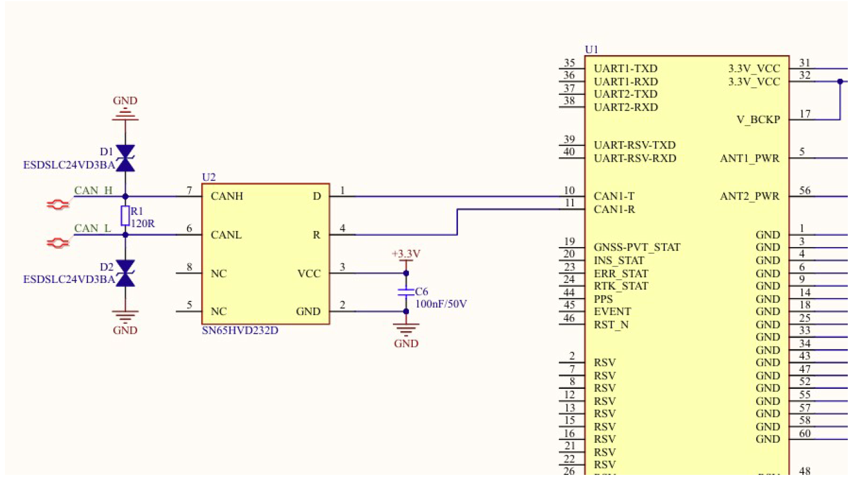Select the D2 TVS diode symbol

(126, 274)
